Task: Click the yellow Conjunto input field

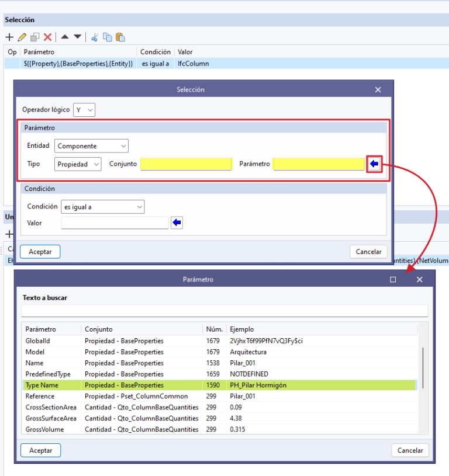Action: [186, 164]
